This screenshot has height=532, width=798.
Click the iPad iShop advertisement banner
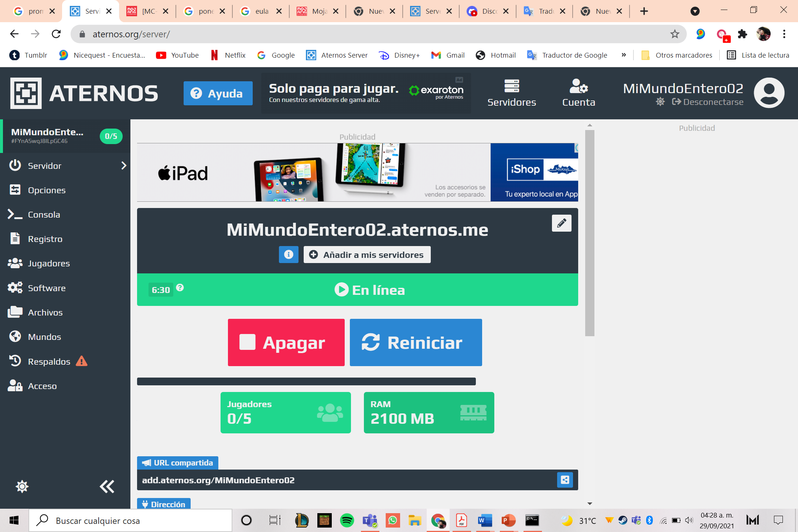click(358, 172)
